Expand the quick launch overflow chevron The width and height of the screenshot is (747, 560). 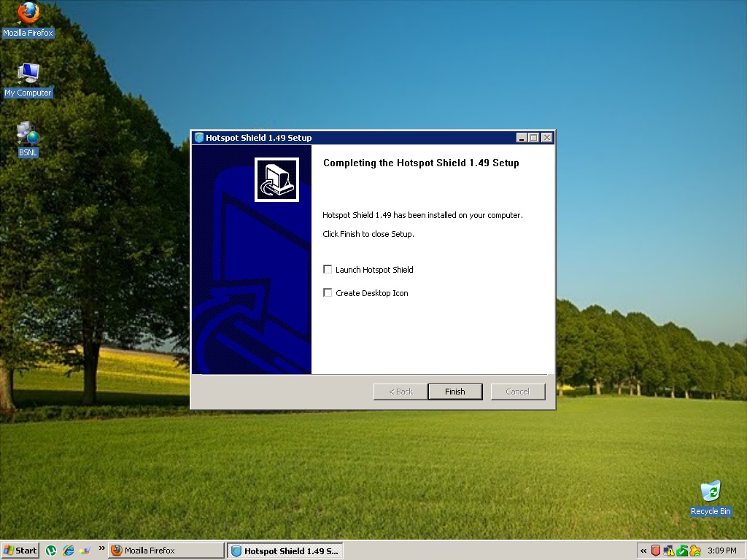tap(101, 548)
